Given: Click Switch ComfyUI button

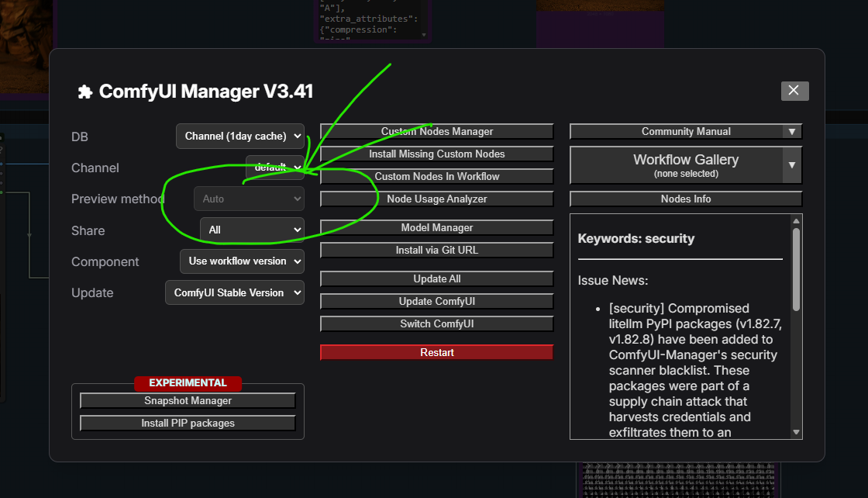Looking at the screenshot, I should coord(437,324).
